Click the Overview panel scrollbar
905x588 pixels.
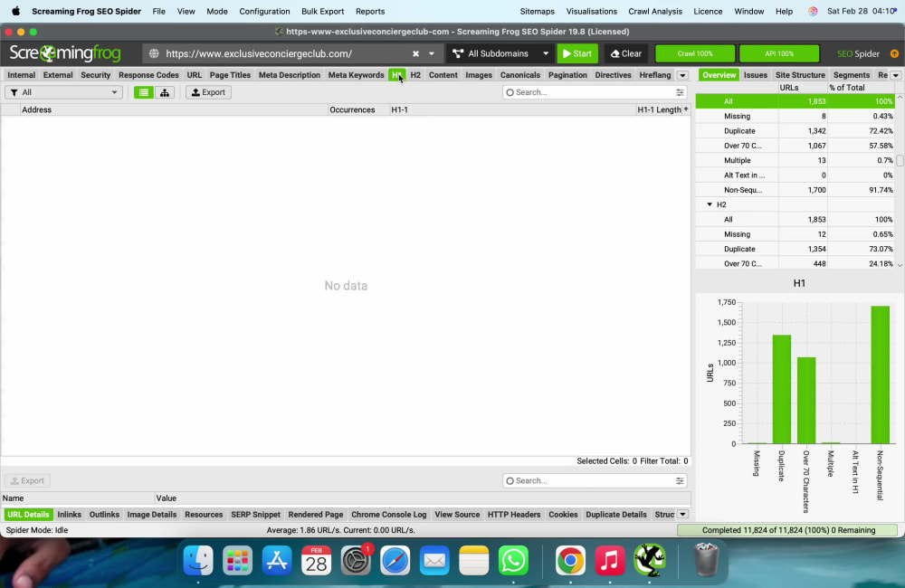(900, 160)
